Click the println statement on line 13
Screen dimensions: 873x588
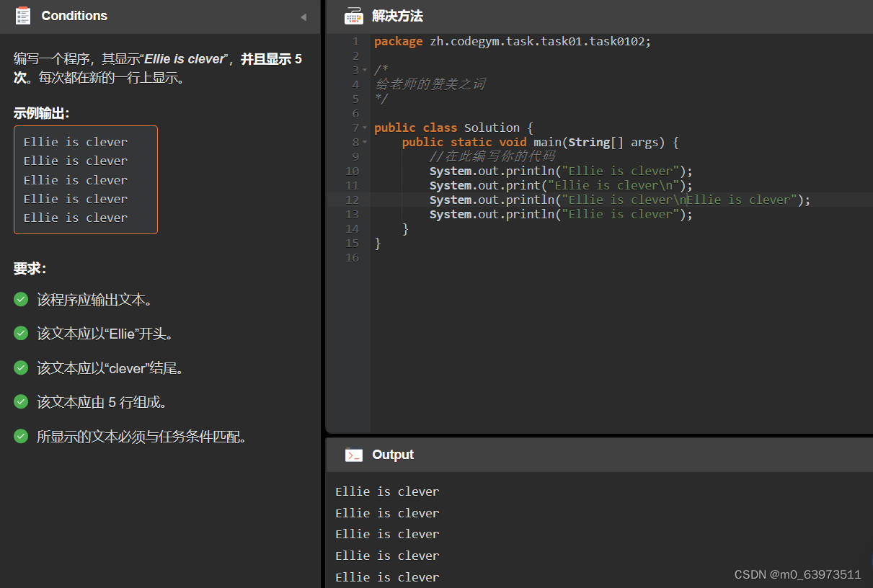561,214
